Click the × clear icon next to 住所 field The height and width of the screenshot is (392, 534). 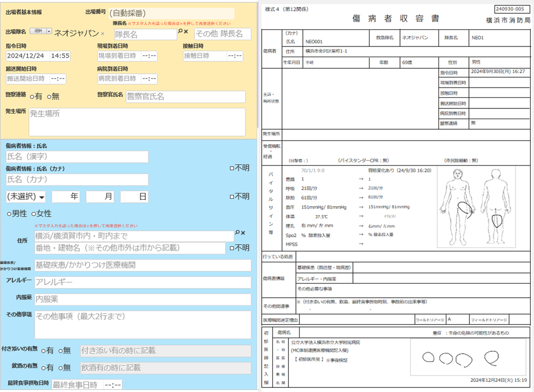244,233
